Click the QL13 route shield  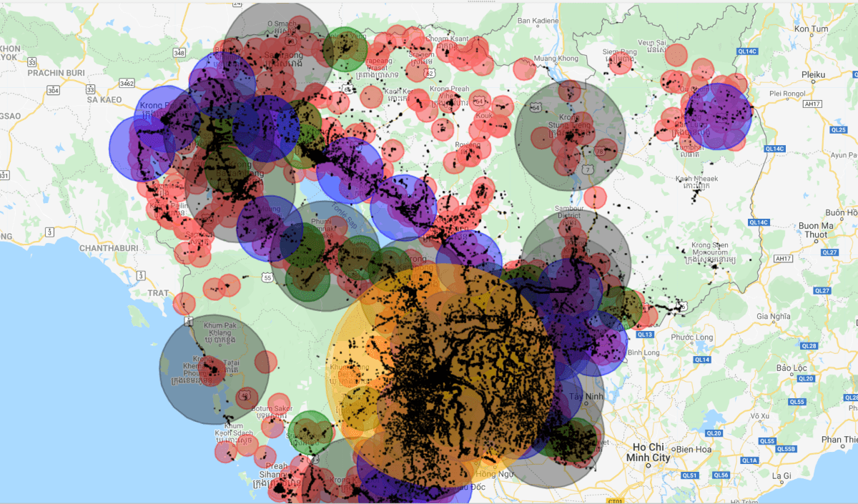643,333
